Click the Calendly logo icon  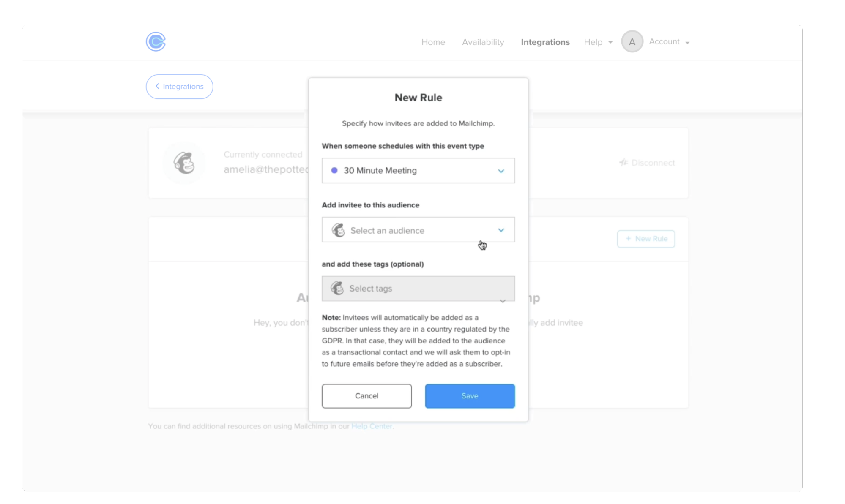pyautogui.click(x=156, y=41)
